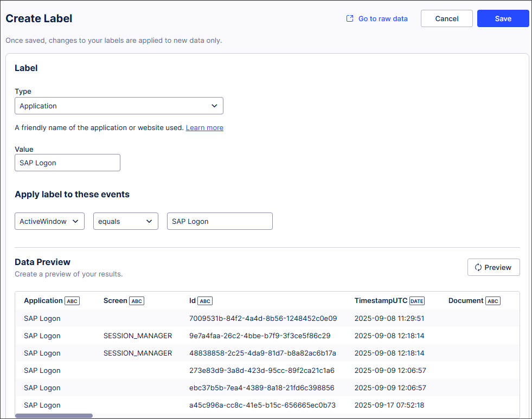
Task: Click the condition value field containing SAP Logon
Action: pos(220,221)
